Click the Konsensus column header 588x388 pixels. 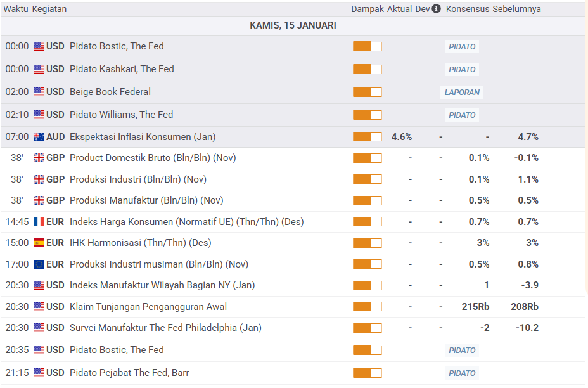click(x=468, y=10)
